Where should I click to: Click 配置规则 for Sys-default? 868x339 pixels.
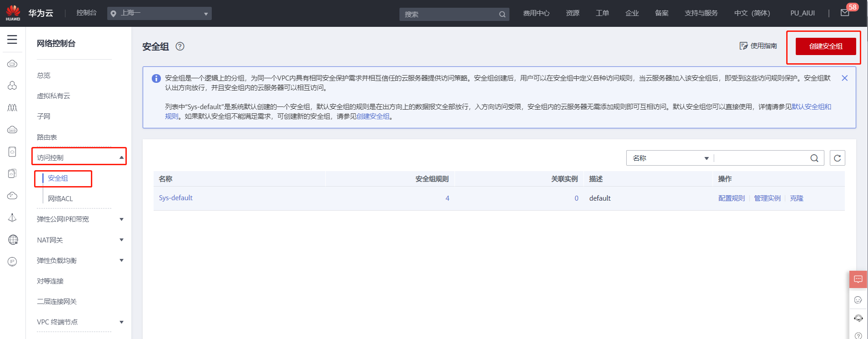tap(732, 198)
